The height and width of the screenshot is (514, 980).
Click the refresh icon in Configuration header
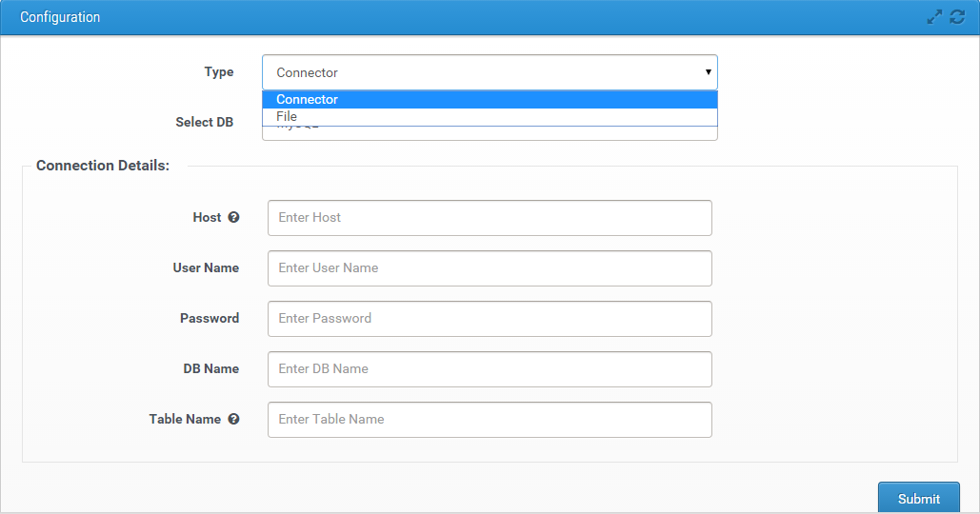click(957, 17)
